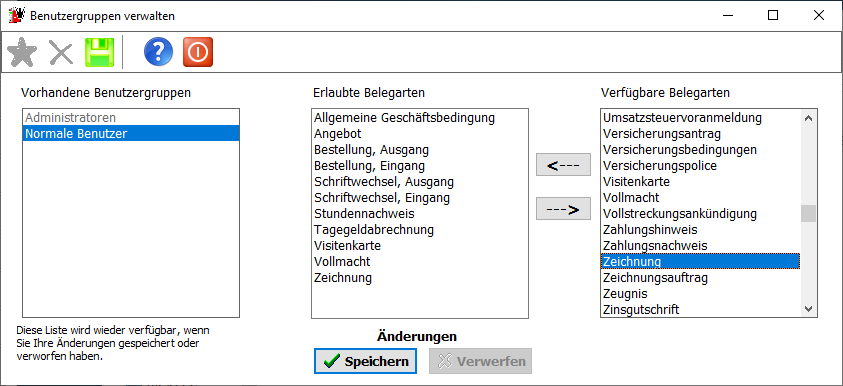Viewport: 843px width, 386px height.
Task: Select Administratoren in the user groups list
Action: [131, 117]
